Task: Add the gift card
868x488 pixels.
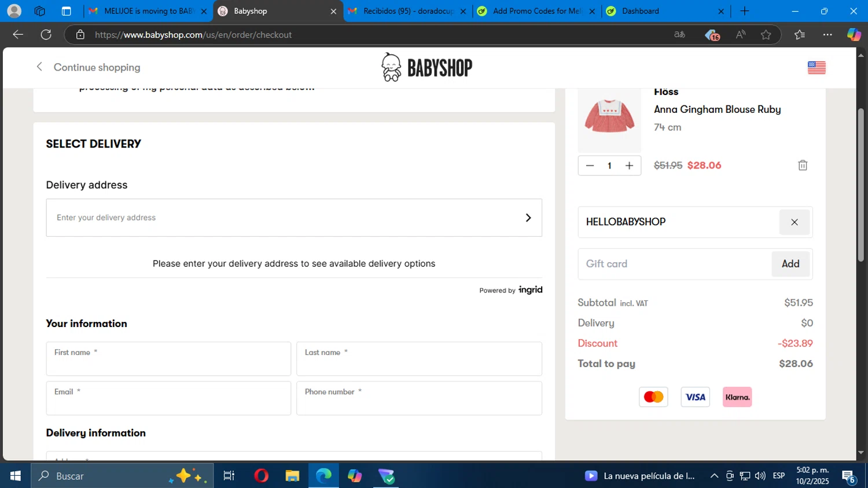Action: click(790, 264)
